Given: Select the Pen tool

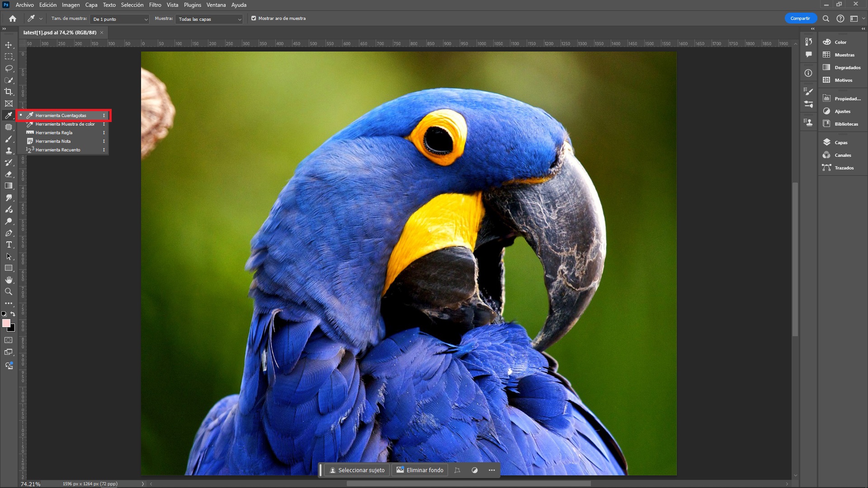Looking at the screenshot, I should point(9,233).
